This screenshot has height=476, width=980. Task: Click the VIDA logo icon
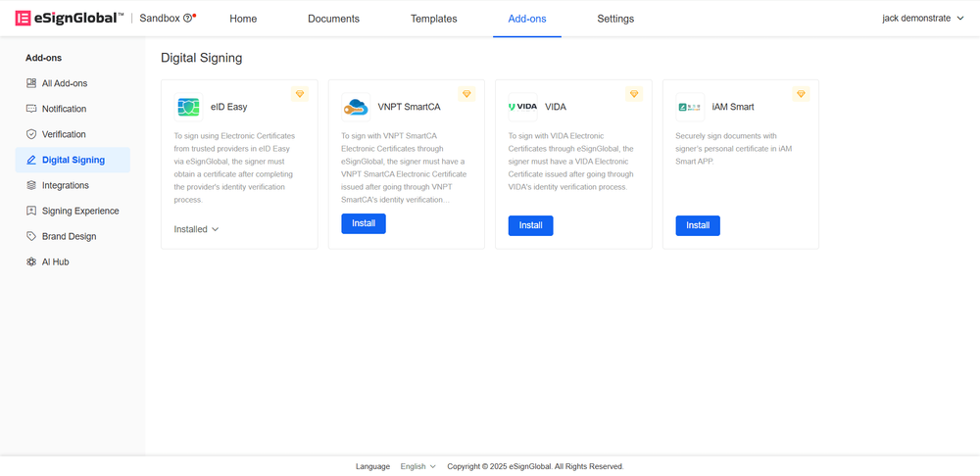(x=522, y=107)
